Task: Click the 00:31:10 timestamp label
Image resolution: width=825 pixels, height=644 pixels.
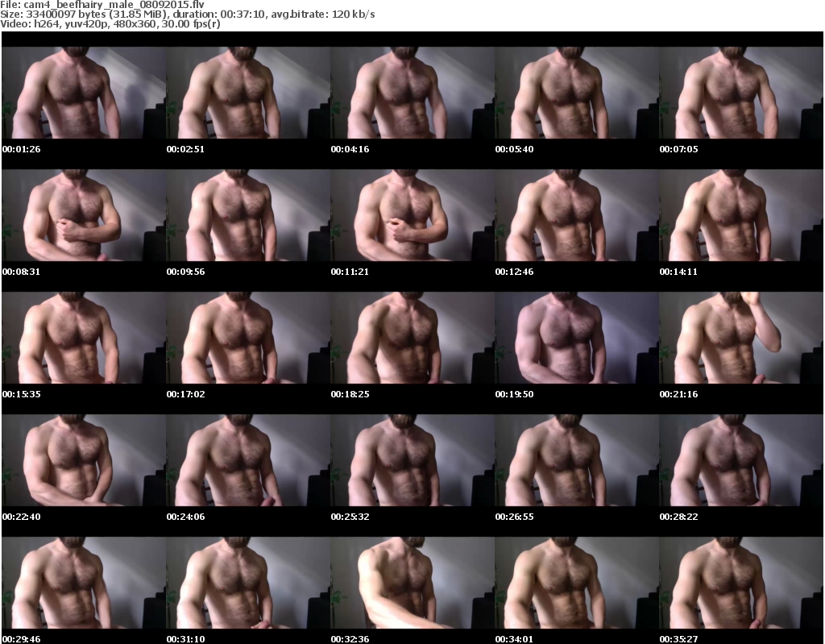Action: point(186,639)
